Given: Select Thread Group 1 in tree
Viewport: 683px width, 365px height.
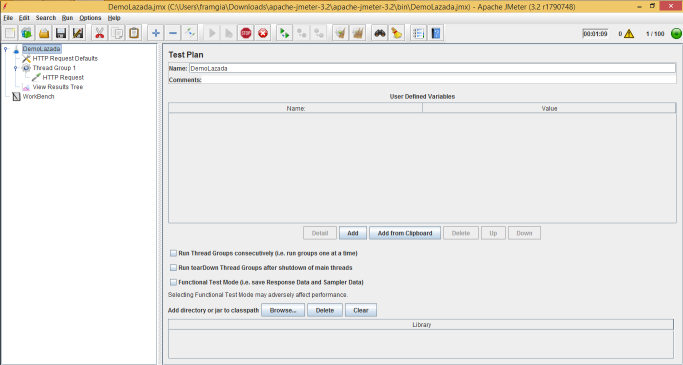Looking at the screenshot, I should pyautogui.click(x=54, y=68).
